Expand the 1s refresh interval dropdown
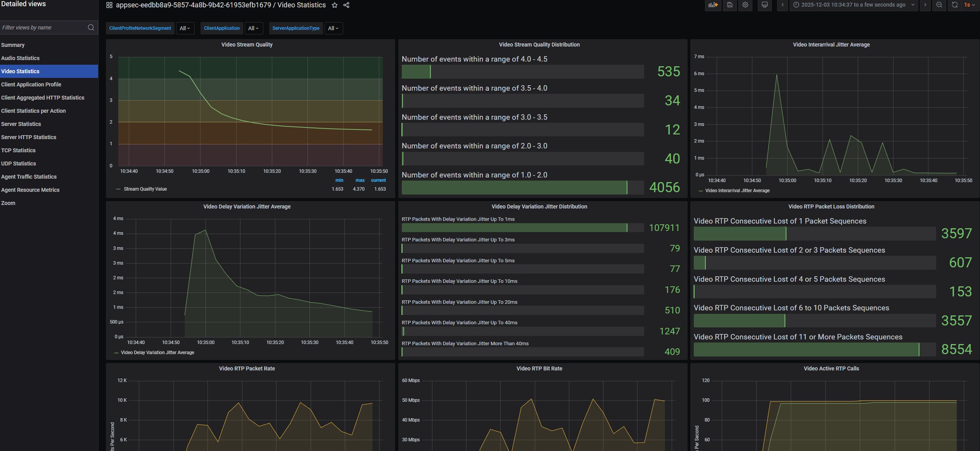980x451 pixels. tap(969, 5)
